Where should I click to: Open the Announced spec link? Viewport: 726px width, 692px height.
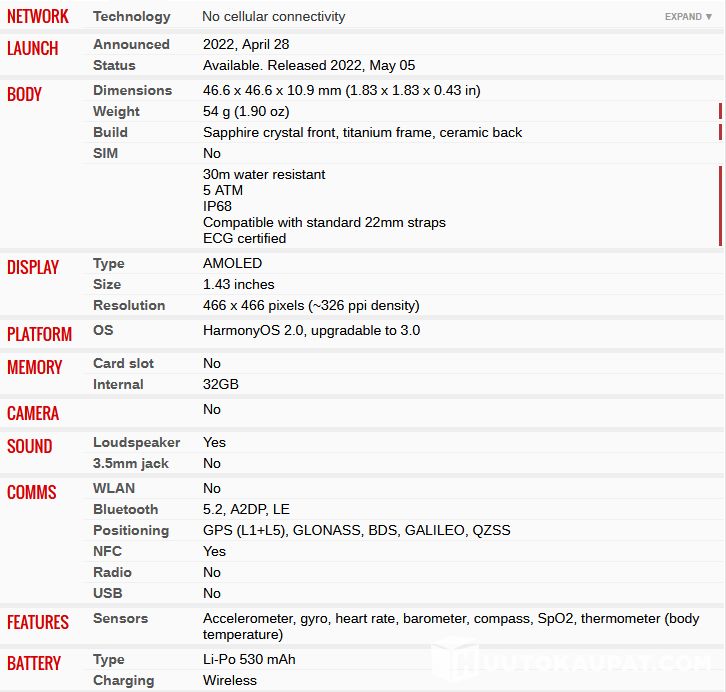pos(131,44)
